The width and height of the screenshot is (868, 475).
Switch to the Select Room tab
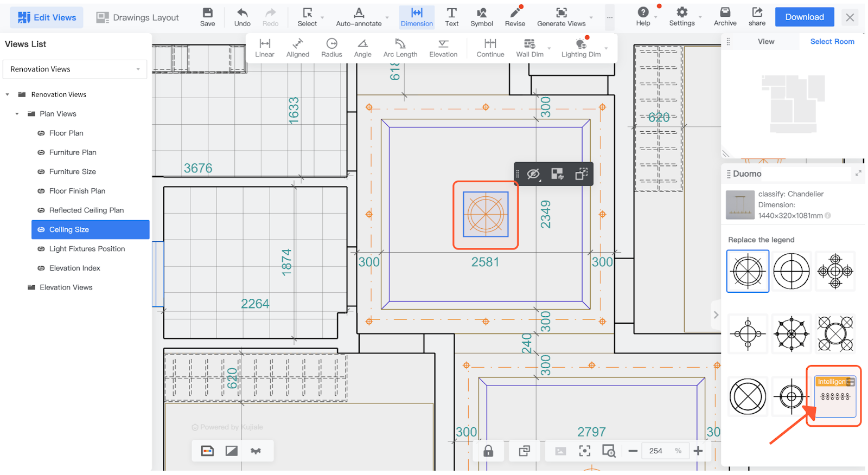pos(832,42)
